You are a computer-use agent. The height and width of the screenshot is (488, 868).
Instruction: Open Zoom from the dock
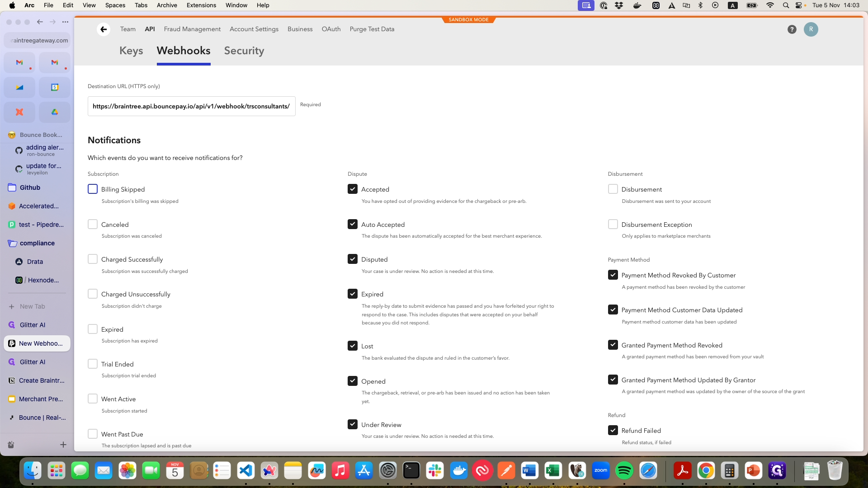click(601, 471)
